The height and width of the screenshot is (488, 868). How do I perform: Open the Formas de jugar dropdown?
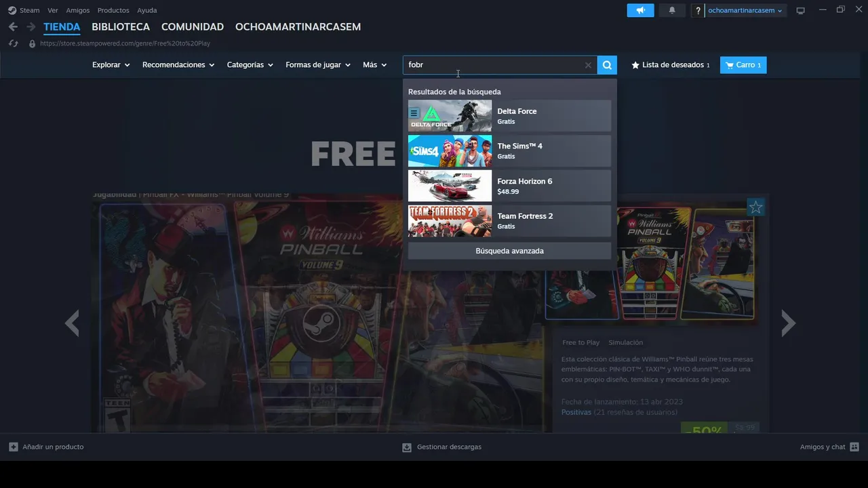[x=318, y=65]
